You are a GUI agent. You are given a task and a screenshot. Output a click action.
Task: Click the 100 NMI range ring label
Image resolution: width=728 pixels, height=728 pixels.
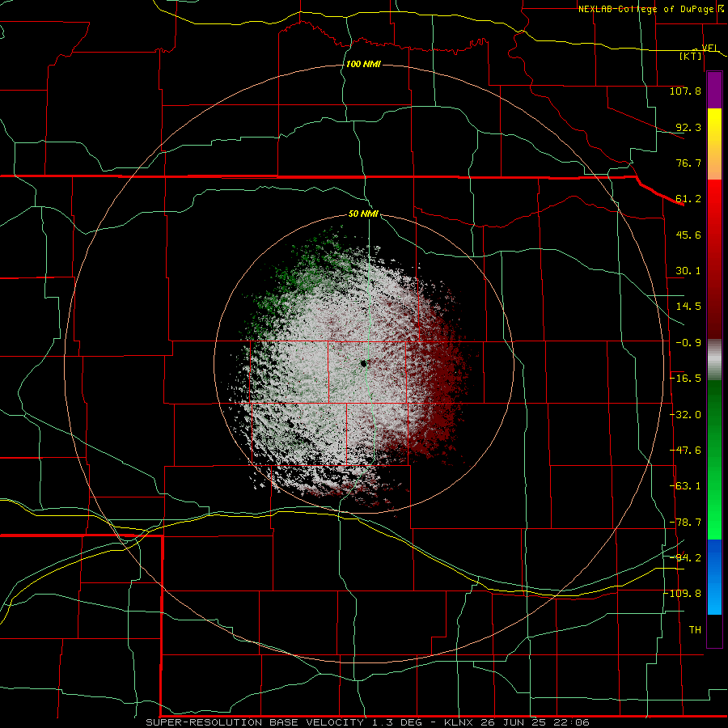tap(363, 64)
